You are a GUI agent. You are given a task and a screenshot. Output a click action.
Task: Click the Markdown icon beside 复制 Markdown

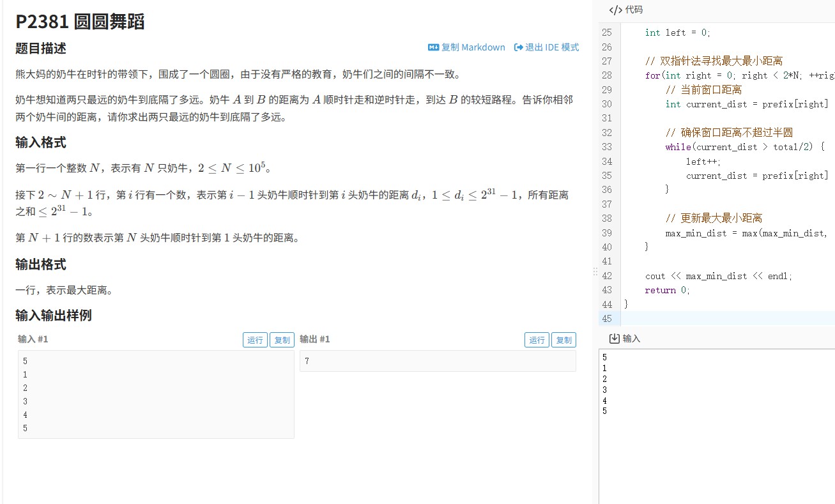click(x=433, y=47)
